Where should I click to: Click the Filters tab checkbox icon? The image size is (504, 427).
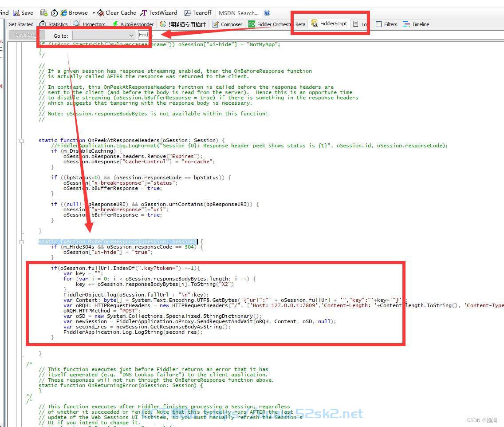point(378,24)
